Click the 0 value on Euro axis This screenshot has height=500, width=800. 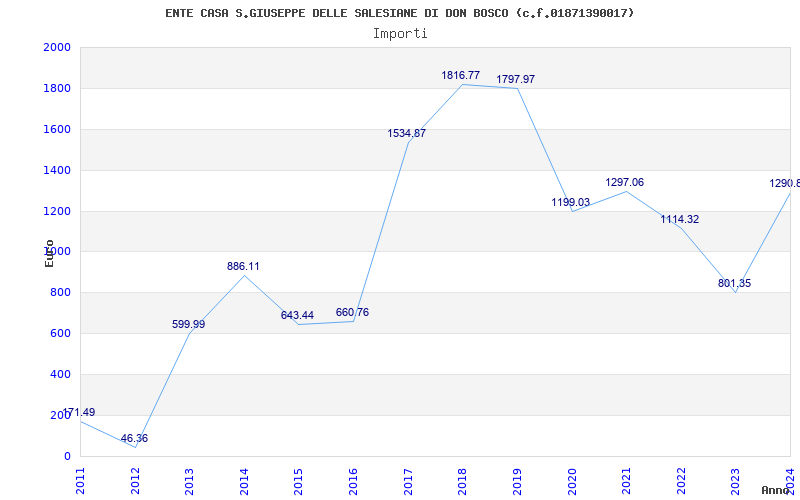click(67, 456)
